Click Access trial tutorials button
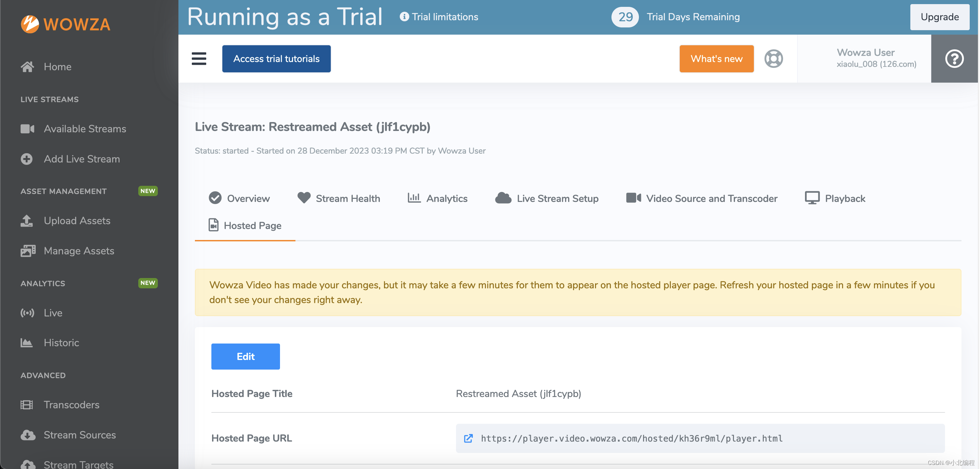 tap(276, 59)
